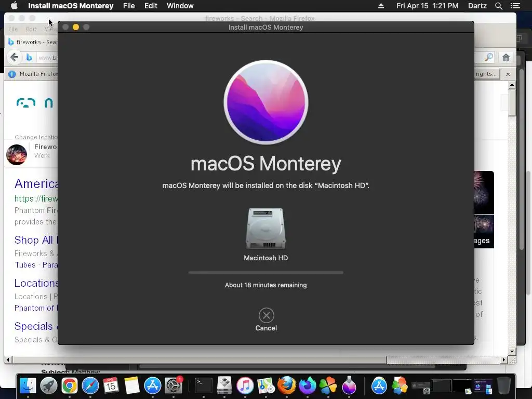
Task: Click the Dartz user name in menu bar
Action: [x=477, y=6]
